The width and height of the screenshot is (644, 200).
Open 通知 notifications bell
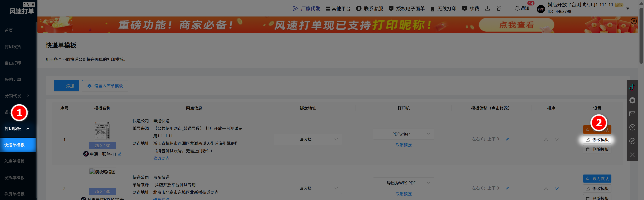(x=522, y=8)
